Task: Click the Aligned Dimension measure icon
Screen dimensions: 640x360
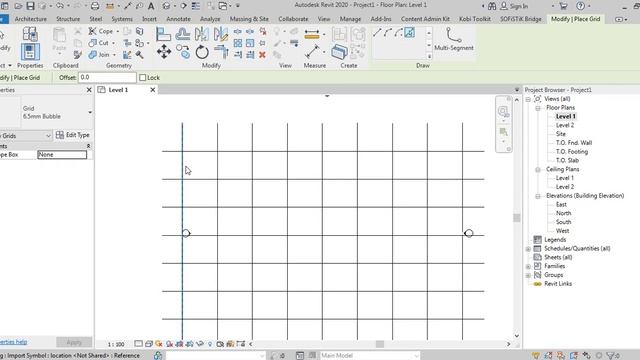Action: (312, 35)
